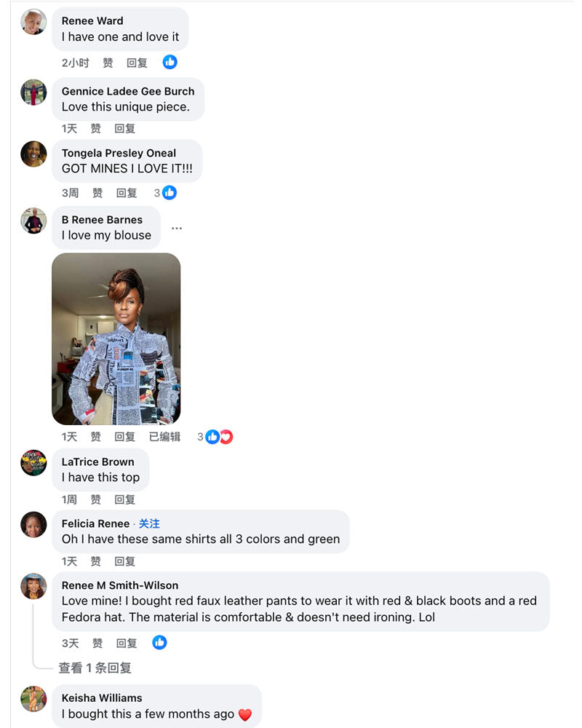Viewport: 582px width, 728px height.
Task: Open LaTrice Brown's profile avatar
Action: click(x=34, y=462)
